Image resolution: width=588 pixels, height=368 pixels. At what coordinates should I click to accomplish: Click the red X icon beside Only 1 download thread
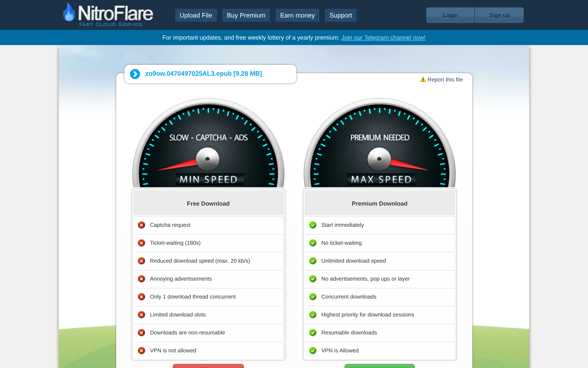tap(141, 297)
